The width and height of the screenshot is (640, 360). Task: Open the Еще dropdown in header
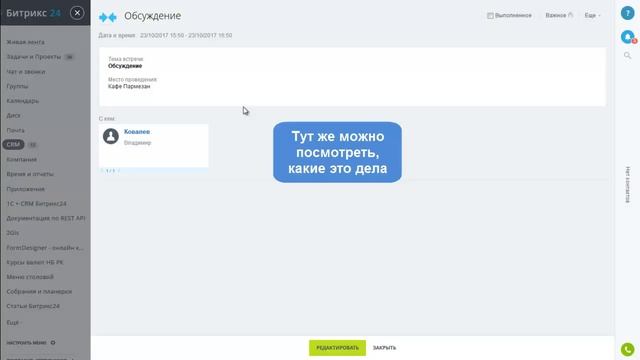(x=592, y=15)
